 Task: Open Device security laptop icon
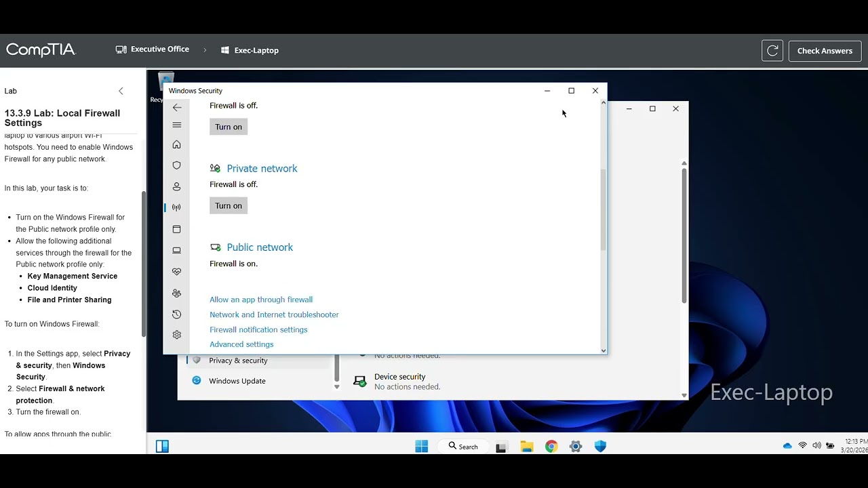pos(176,250)
